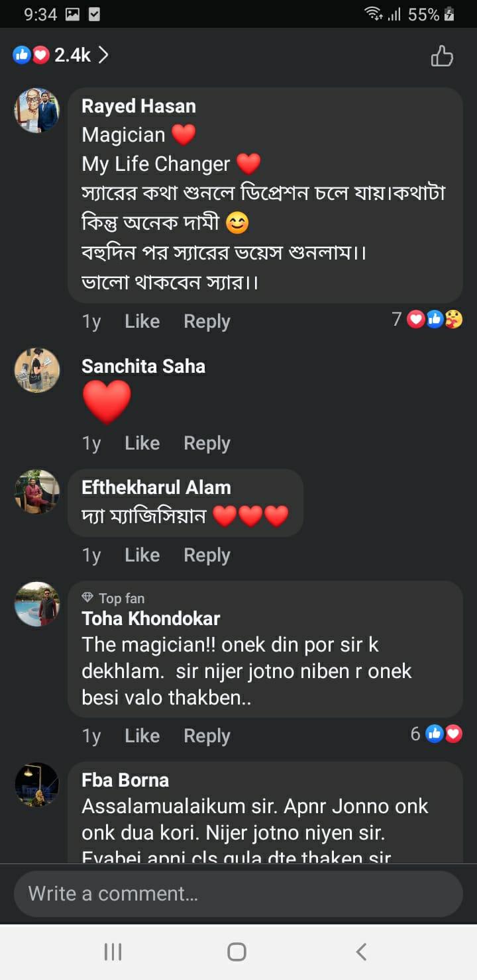Reply to Toha Khondokar's comment
Viewport: 477px width, 980px height.
(207, 736)
